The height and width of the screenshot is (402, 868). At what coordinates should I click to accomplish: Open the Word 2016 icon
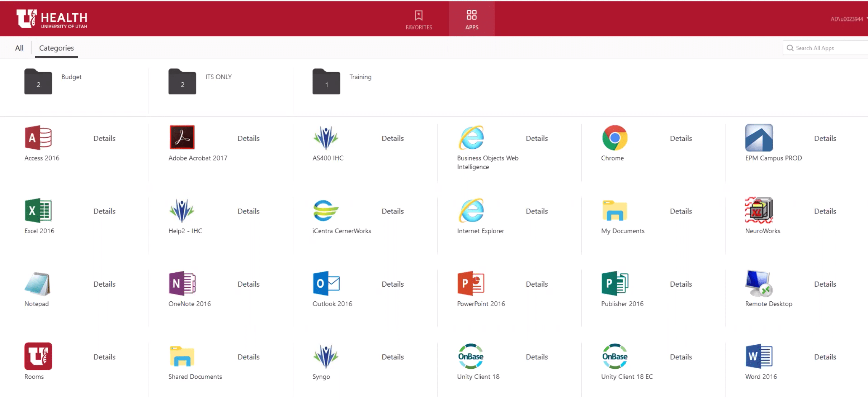[759, 356]
